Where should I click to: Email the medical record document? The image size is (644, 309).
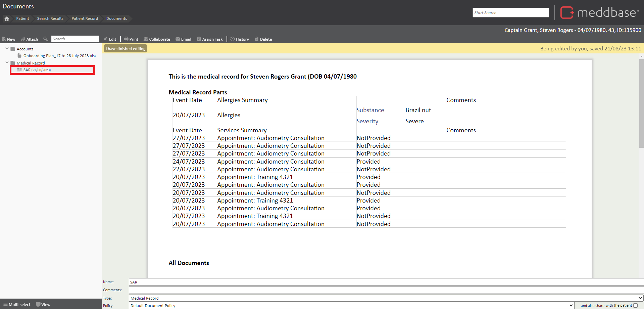[183, 39]
